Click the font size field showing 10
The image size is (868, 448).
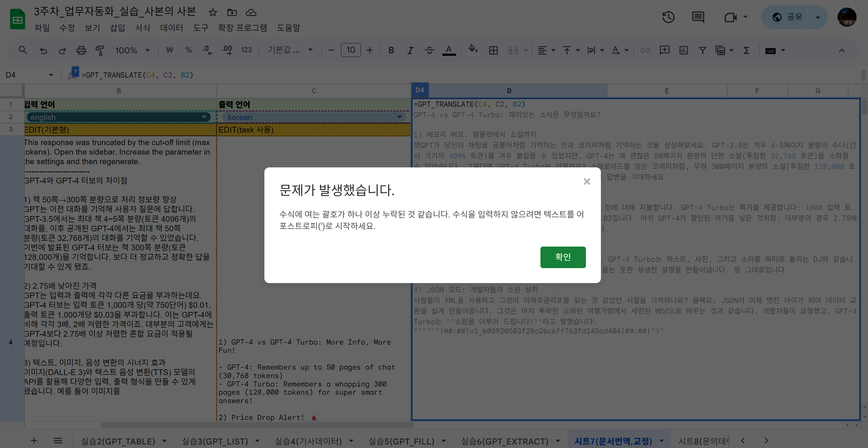coord(351,51)
